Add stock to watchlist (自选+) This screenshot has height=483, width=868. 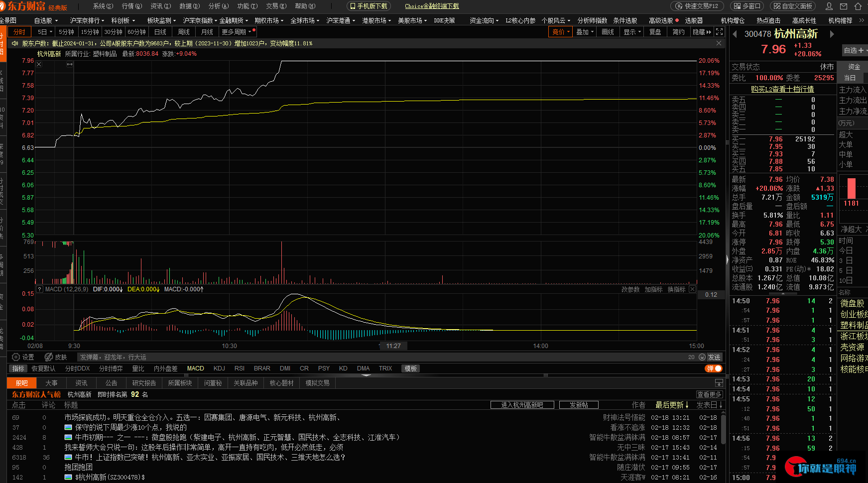pyautogui.click(x=855, y=50)
